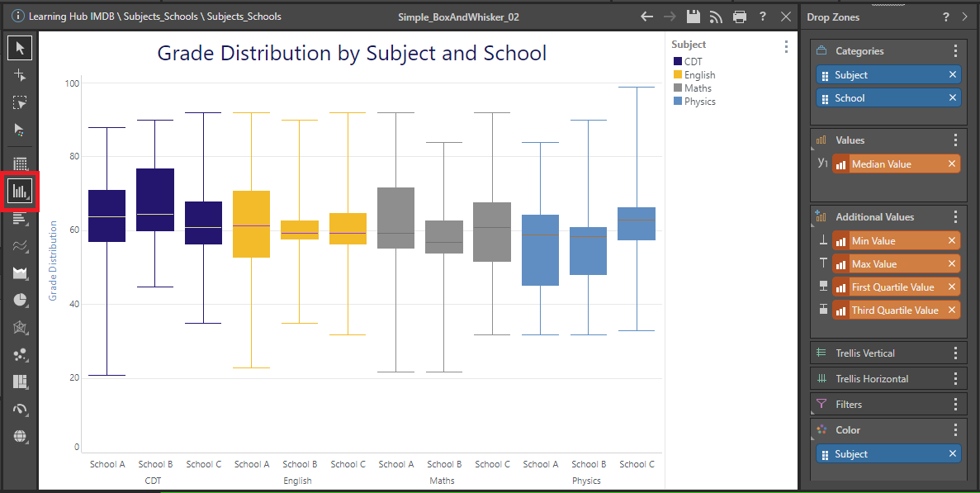Select the map globe visualization icon

pyautogui.click(x=20, y=436)
